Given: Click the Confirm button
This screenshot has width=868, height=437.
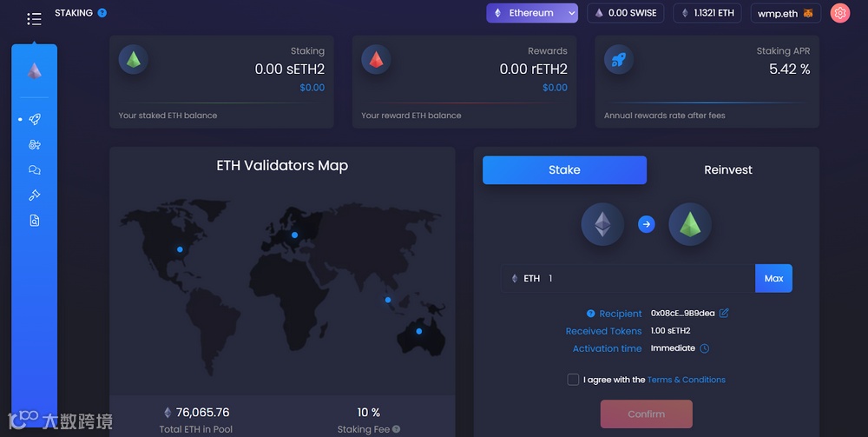Looking at the screenshot, I should point(647,414).
